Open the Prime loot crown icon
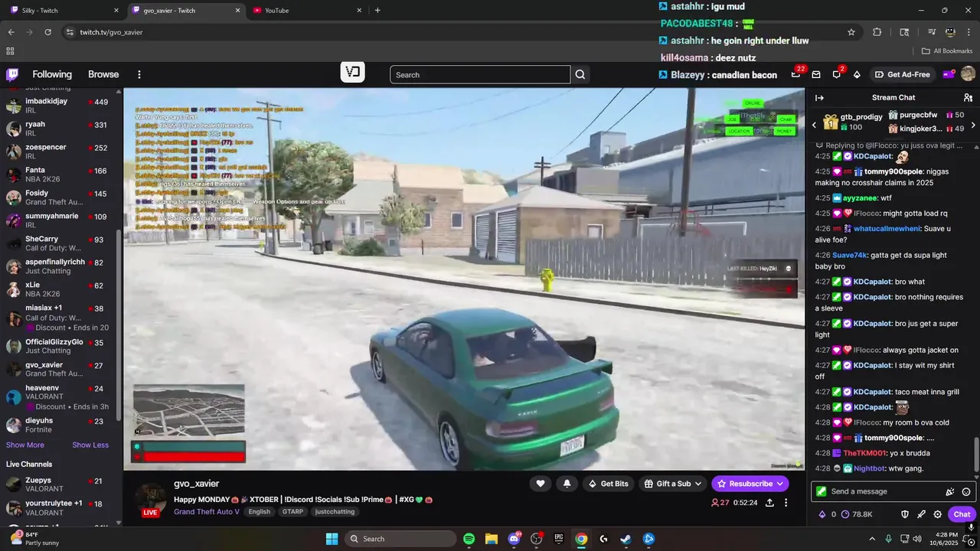This screenshot has width=980, height=551. click(x=795, y=74)
